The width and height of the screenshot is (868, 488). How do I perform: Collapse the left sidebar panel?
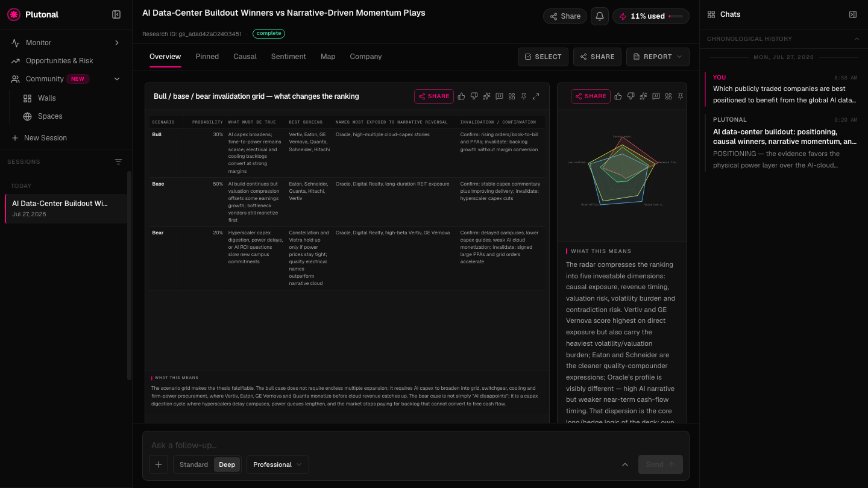[116, 14]
